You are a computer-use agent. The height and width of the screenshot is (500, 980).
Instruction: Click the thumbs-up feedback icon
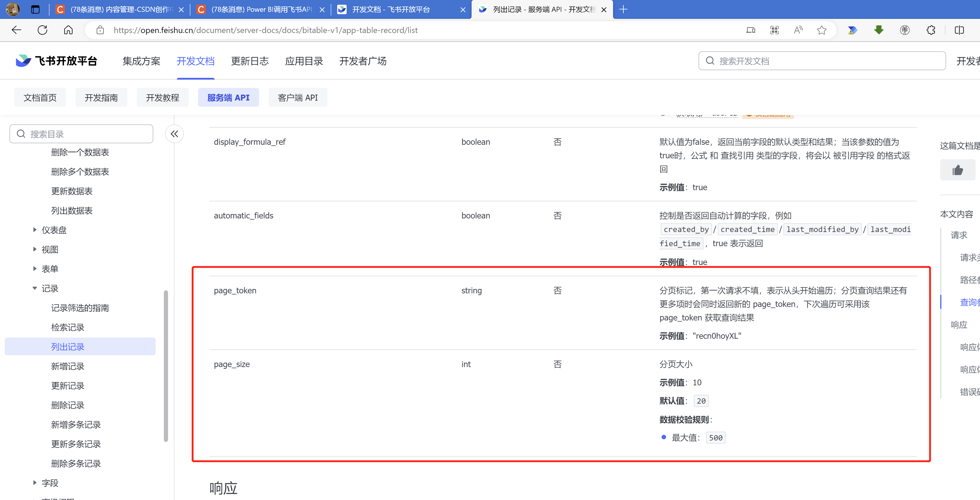pyautogui.click(x=957, y=170)
